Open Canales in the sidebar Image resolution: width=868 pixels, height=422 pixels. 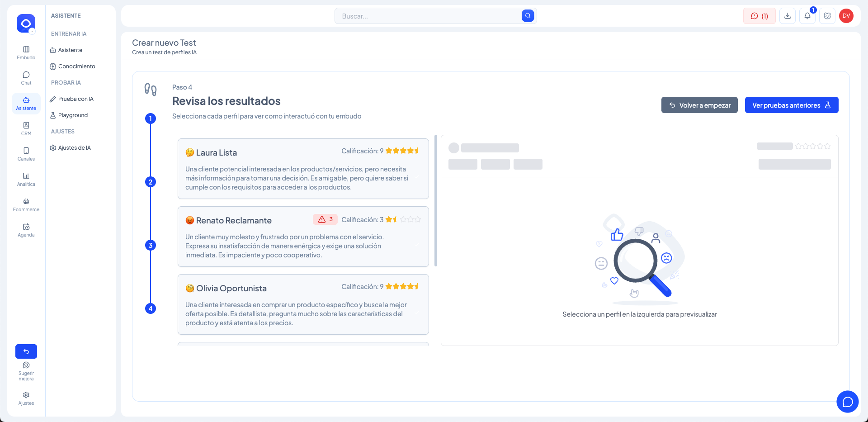coord(26,154)
